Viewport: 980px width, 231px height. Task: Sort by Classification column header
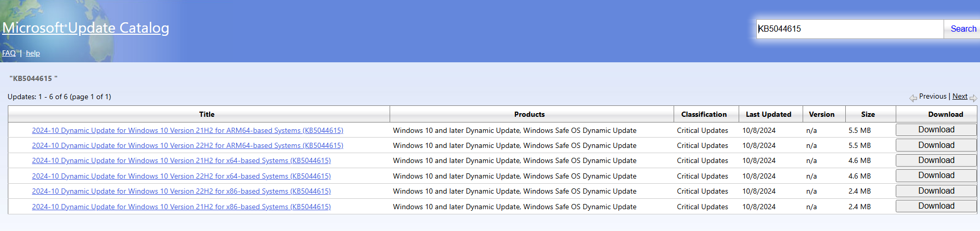coord(704,114)
